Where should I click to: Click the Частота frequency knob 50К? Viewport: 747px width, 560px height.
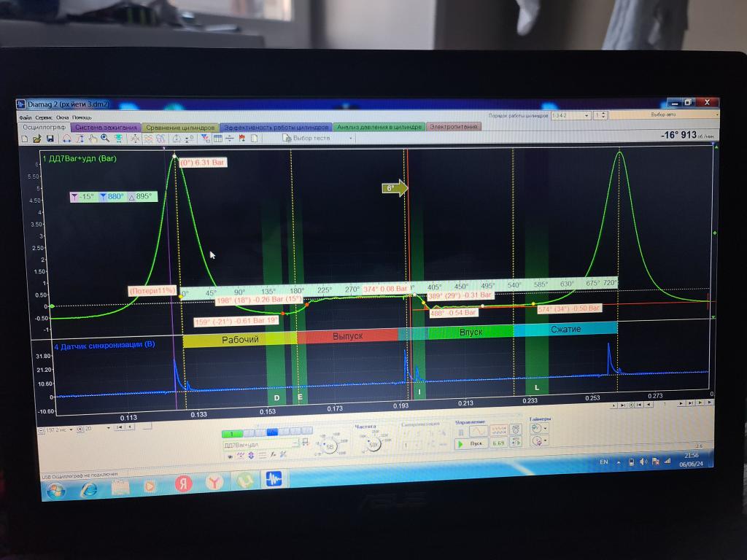tap(373, 445)
